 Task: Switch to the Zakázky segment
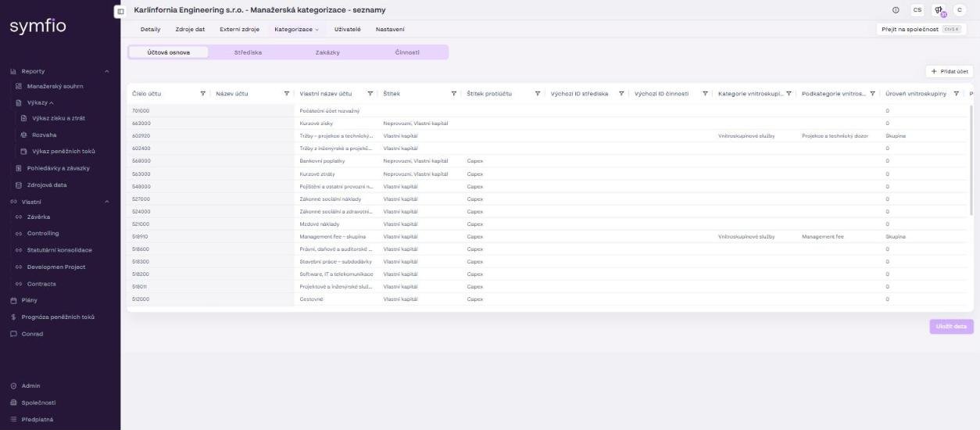click(327, 52)
